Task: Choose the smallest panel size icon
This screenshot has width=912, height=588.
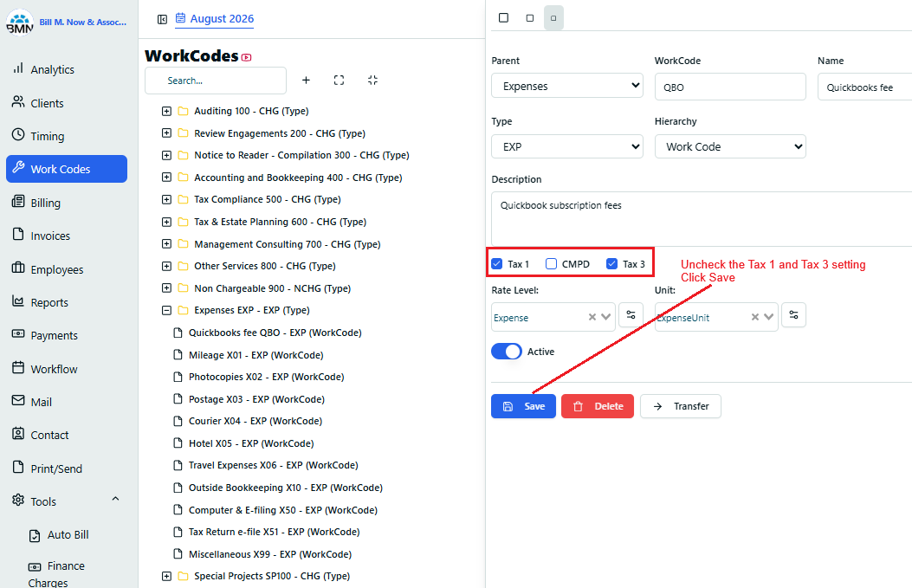Action: tap(553, 18)
